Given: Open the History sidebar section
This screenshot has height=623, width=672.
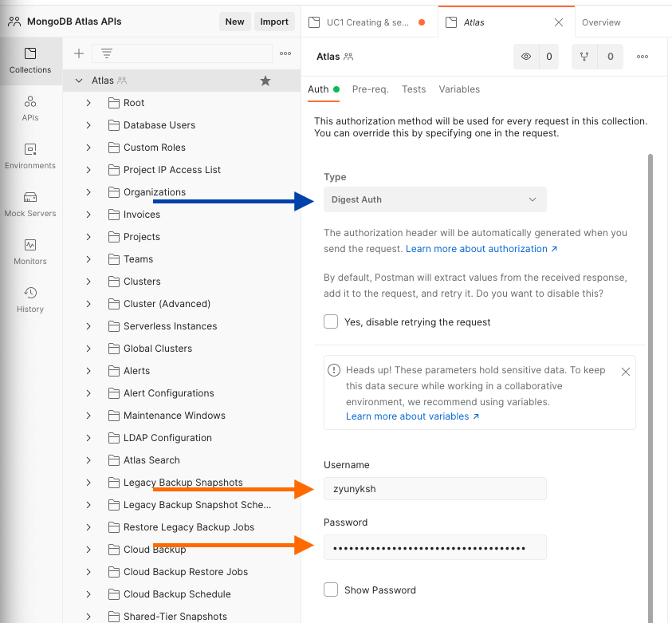Looking at the screenshot, I should pos(30,300).
